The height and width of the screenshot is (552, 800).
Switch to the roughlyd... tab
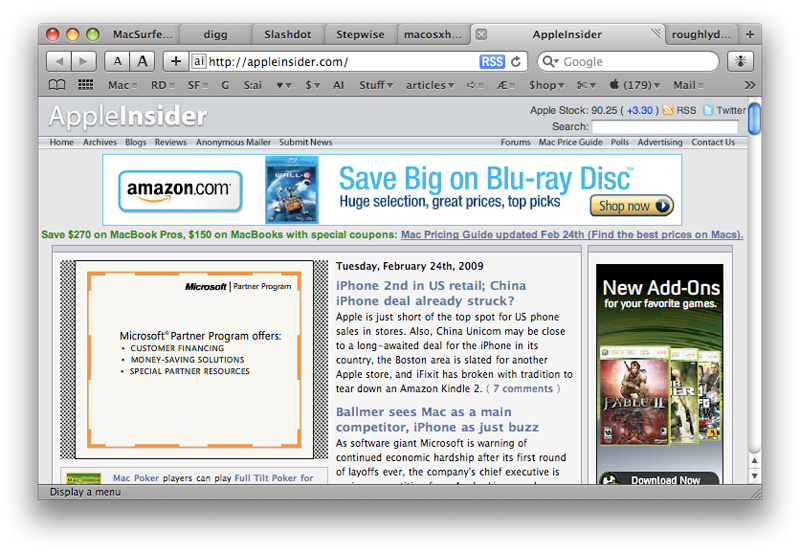701,34
